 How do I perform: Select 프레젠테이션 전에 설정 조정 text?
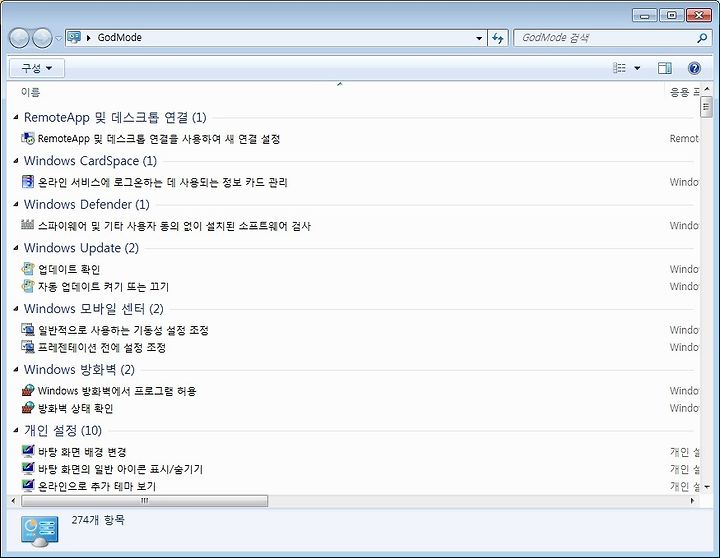pyautogui.click(x=101, y=348)
